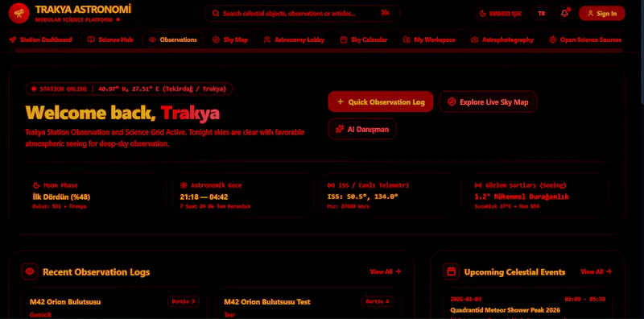Open the Open Science Sources tab
Viewport: 644px width, 319px height.
(x=586, y=40)
